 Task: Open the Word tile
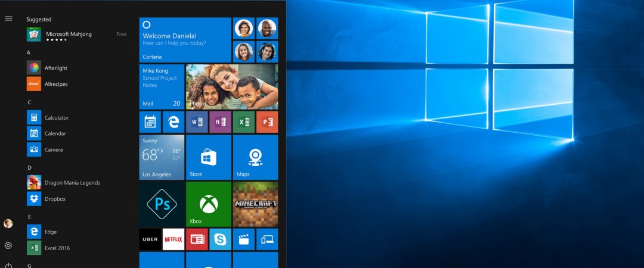(x=197, y=122)
